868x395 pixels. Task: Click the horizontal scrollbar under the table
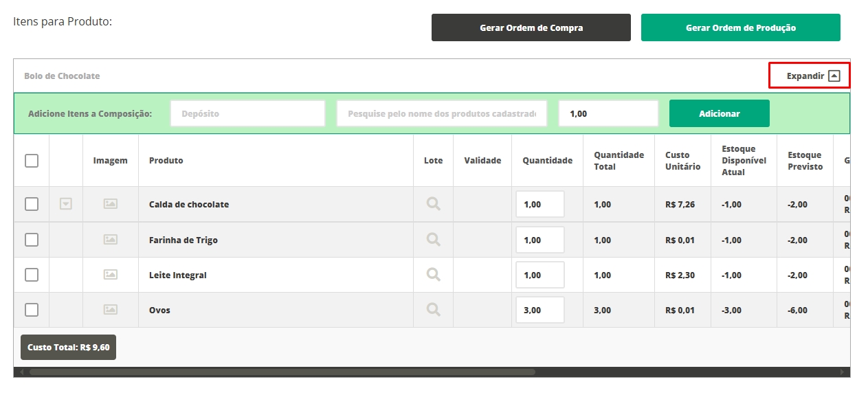click(282, 372)
